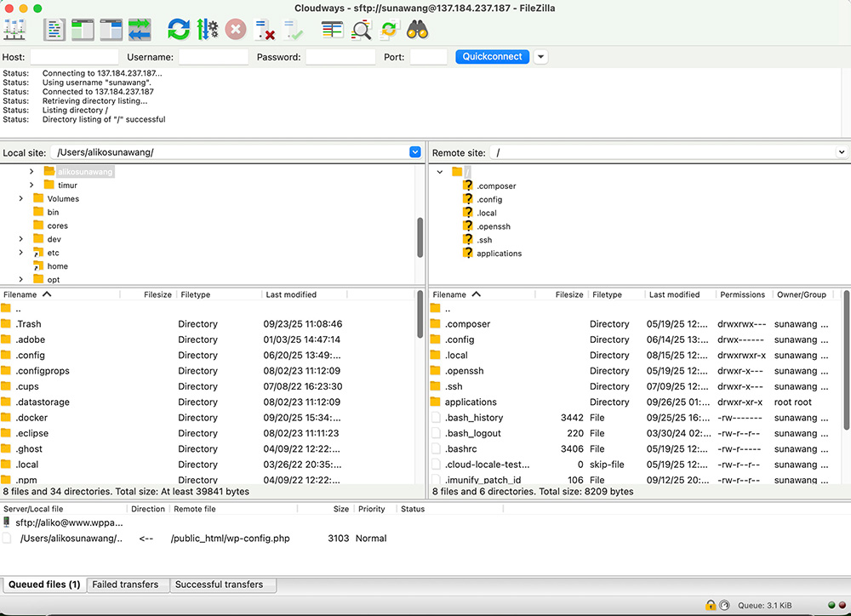This screenshot has width=851, height=616.
Task: Open Local site path dropdown
Action: (x=415, y=152)
